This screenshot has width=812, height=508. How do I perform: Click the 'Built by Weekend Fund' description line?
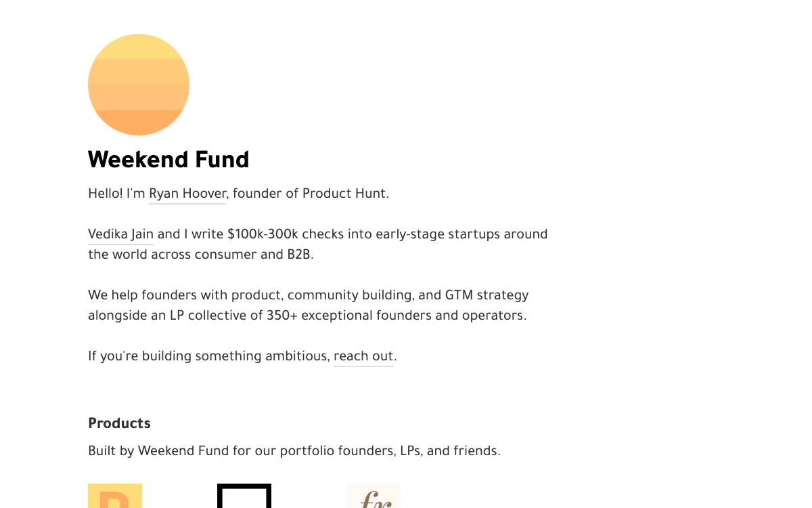(x=294, y=451)
